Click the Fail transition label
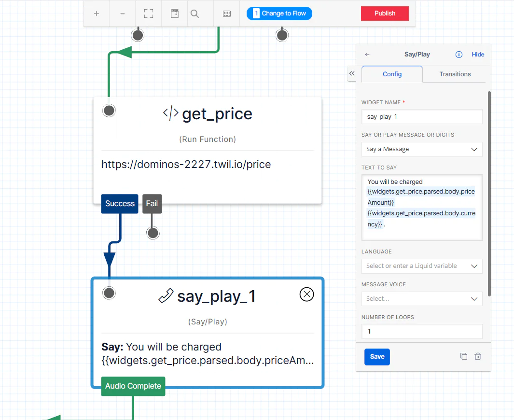Screen dimensions: 514x420 coord(152,204)
